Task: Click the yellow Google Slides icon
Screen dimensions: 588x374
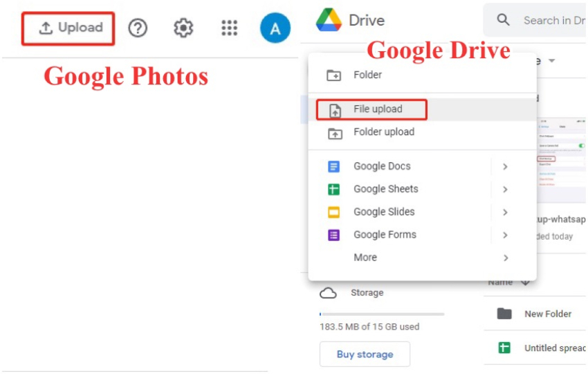Action: pos(333,212)
